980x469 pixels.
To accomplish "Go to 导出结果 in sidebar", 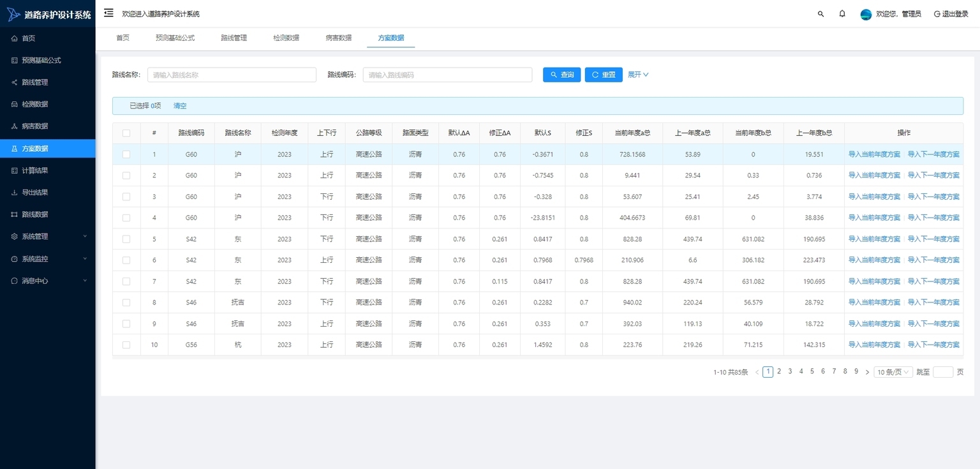I will tap(35, 192).
